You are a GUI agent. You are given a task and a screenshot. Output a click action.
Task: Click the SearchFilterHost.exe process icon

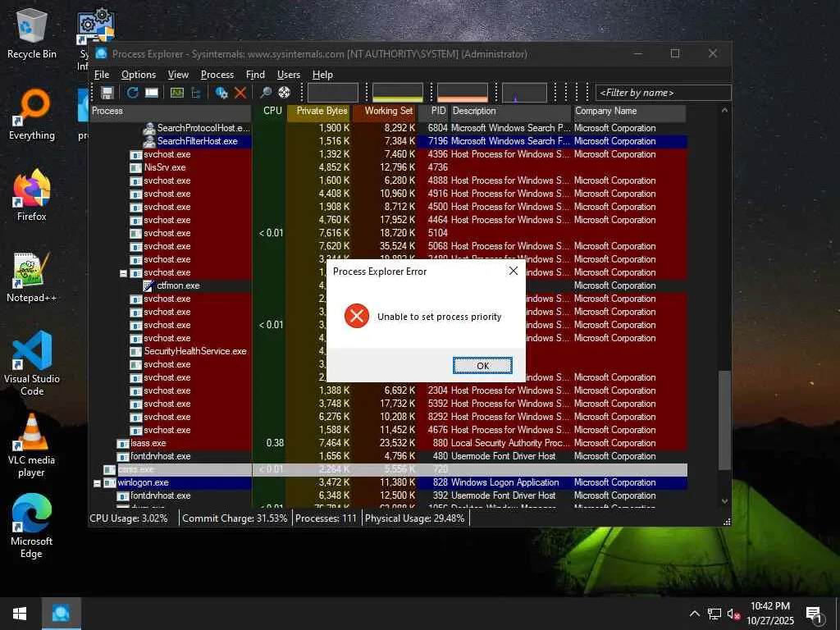point(149,141)
